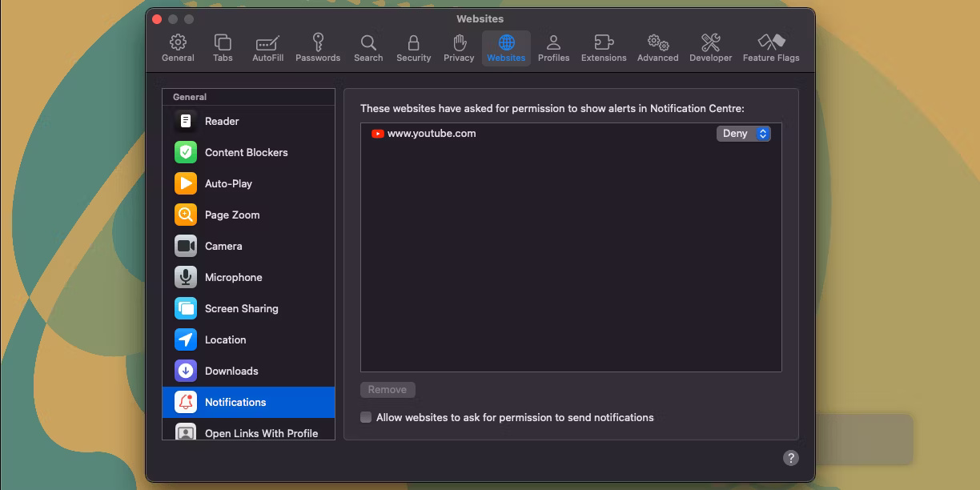Close the Websites settings window
Screen dimensions: 980x490
tap(157, 19)
